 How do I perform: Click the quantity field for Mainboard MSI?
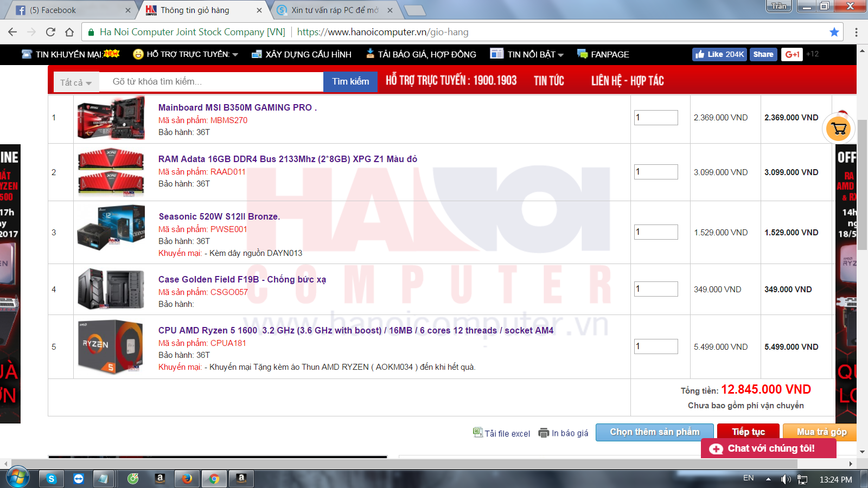point(656,118)
